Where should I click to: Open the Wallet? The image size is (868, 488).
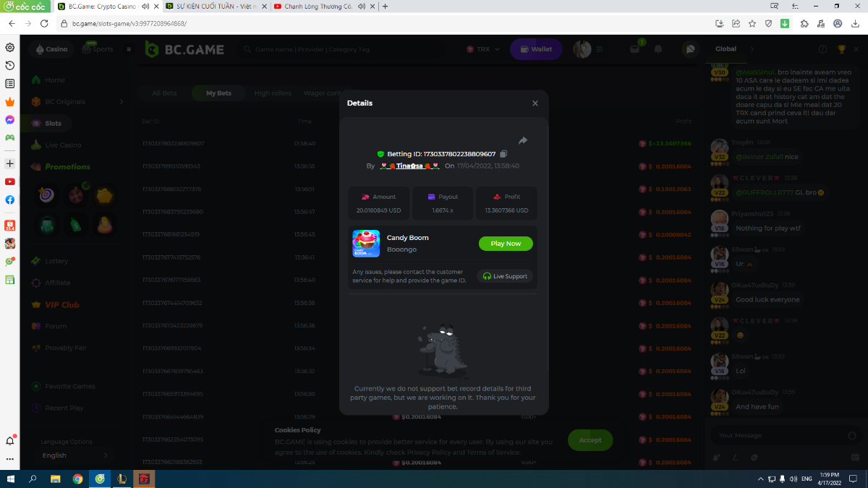click(x=535, y=49)
